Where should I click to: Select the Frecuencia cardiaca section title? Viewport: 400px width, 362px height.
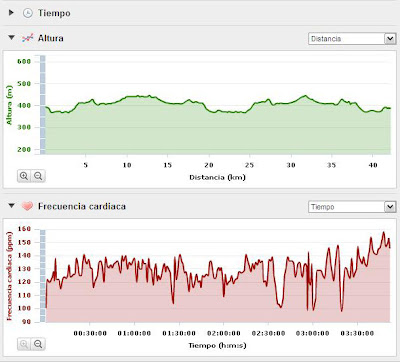(x=82, y=206)
